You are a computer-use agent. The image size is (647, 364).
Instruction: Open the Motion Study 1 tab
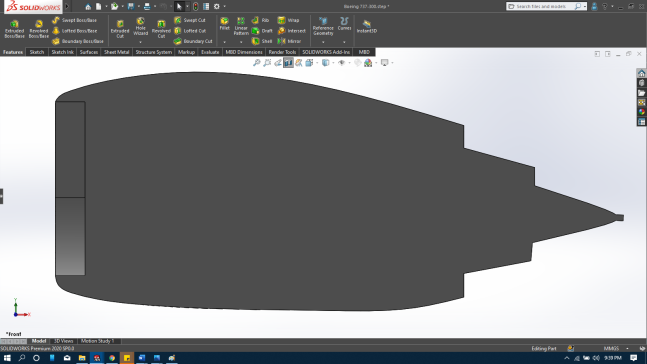(97, 341)
